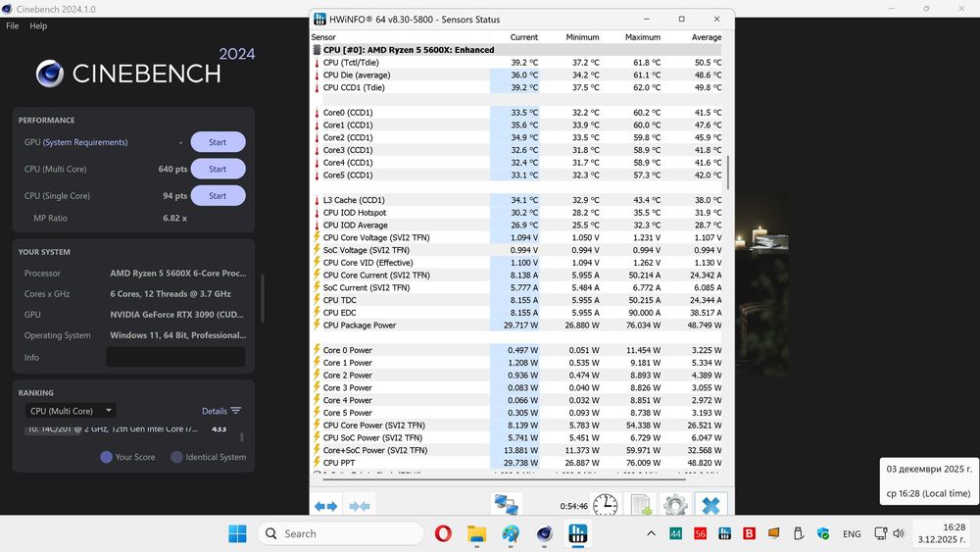Open the Cinebench File menu

(13, 25)
